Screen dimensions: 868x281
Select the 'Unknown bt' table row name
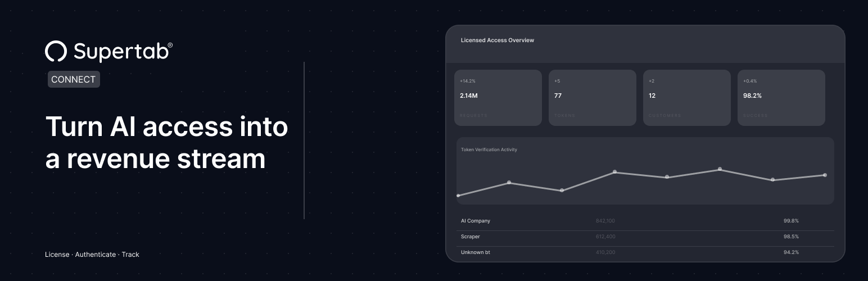(476, 252)
